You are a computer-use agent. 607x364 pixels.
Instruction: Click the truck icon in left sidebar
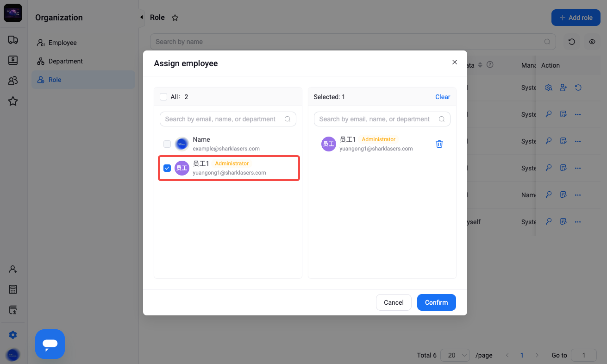(x=13, y=40)
